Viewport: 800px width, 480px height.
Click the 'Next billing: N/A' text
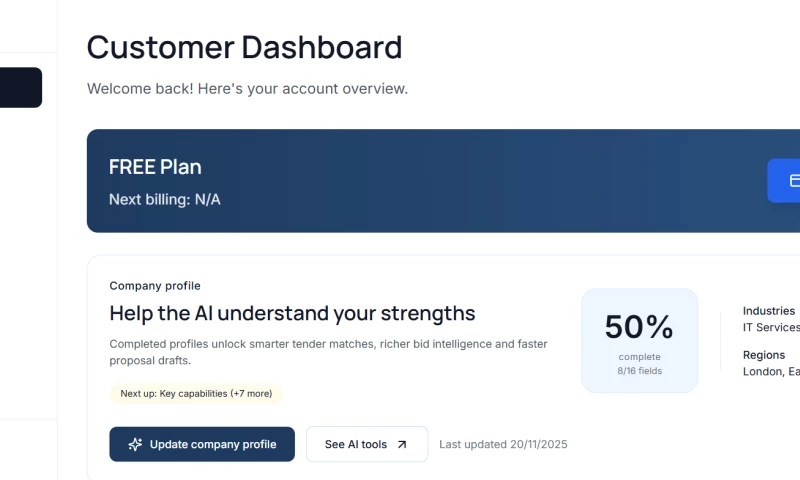pos(165,199)
